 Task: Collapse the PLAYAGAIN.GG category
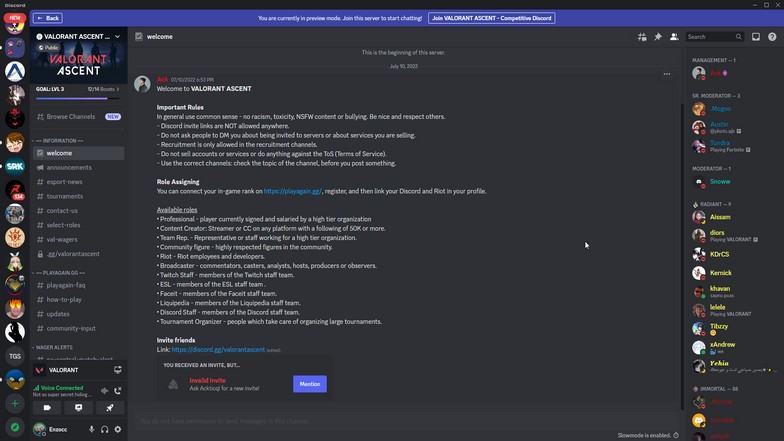(59, 272)
